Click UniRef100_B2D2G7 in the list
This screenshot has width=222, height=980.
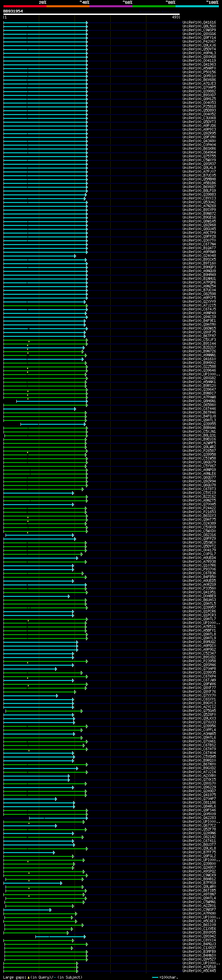click(x=199, y=347)
